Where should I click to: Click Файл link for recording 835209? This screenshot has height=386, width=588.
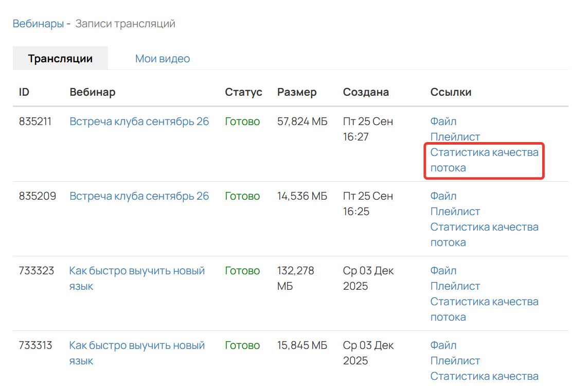(443, 196)
